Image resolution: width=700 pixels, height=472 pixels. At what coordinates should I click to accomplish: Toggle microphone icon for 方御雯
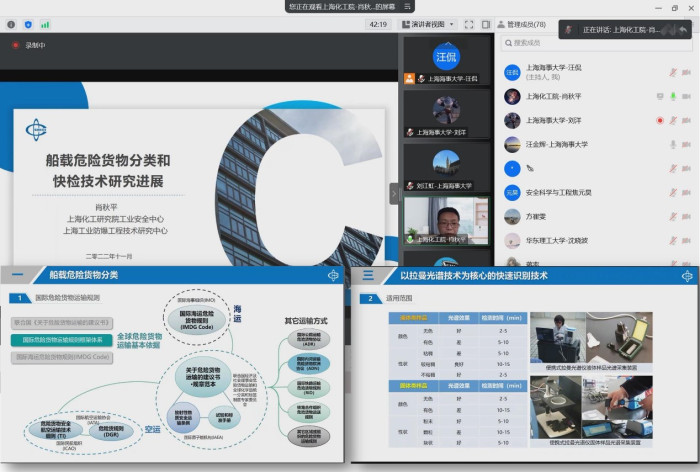pos(673,217)
